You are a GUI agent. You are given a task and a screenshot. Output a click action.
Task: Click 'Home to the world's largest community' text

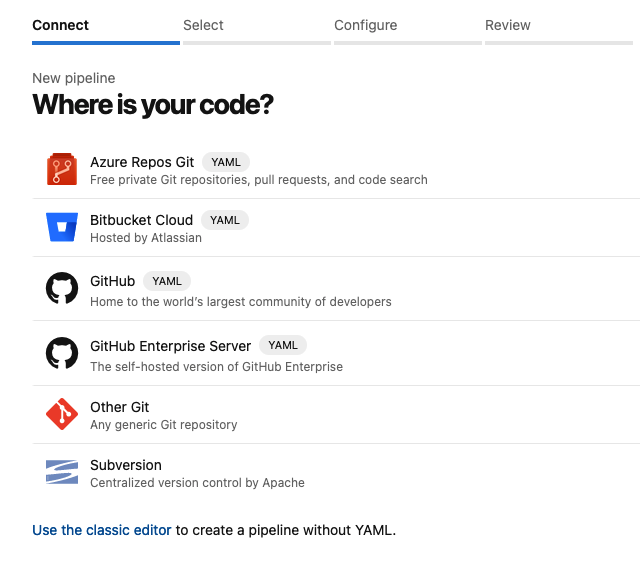241,302
